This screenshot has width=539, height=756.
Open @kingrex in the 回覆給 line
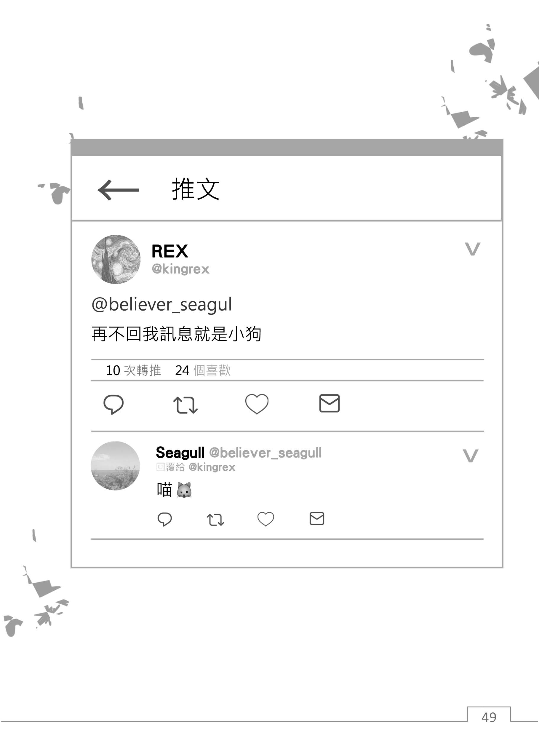(x=212, y=467)
